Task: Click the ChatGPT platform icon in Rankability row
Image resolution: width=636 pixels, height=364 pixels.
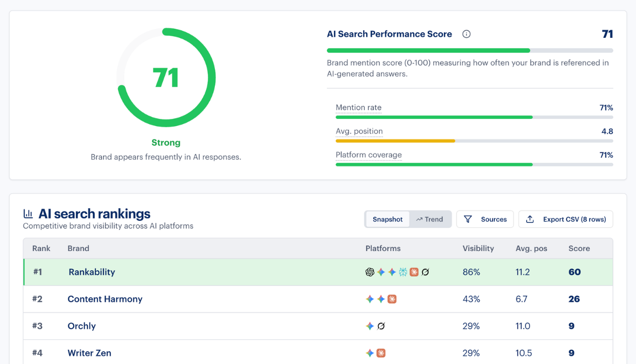Action: pyautogui.click(x=370, y=272)
